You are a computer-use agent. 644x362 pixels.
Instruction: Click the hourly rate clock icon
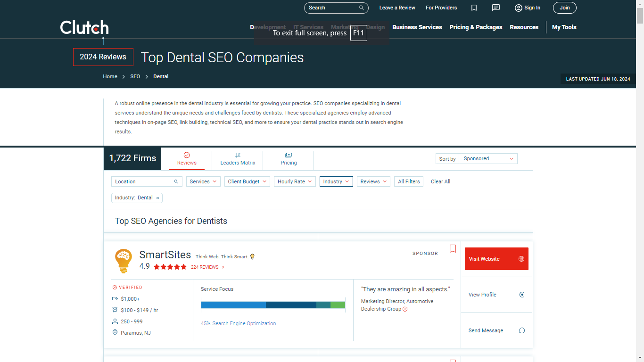(x=115, y=310)
